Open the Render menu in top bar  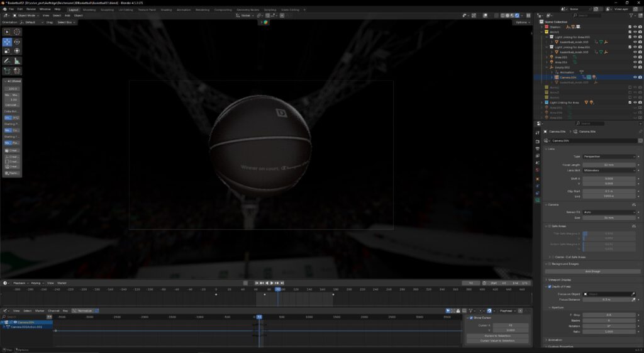31,9
